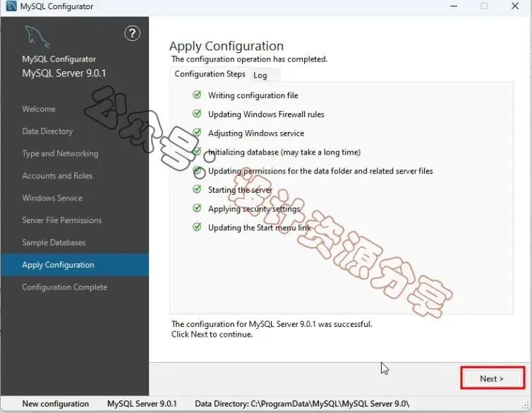Click Updating the Start menu link text
532x413 pixels.
260,228
